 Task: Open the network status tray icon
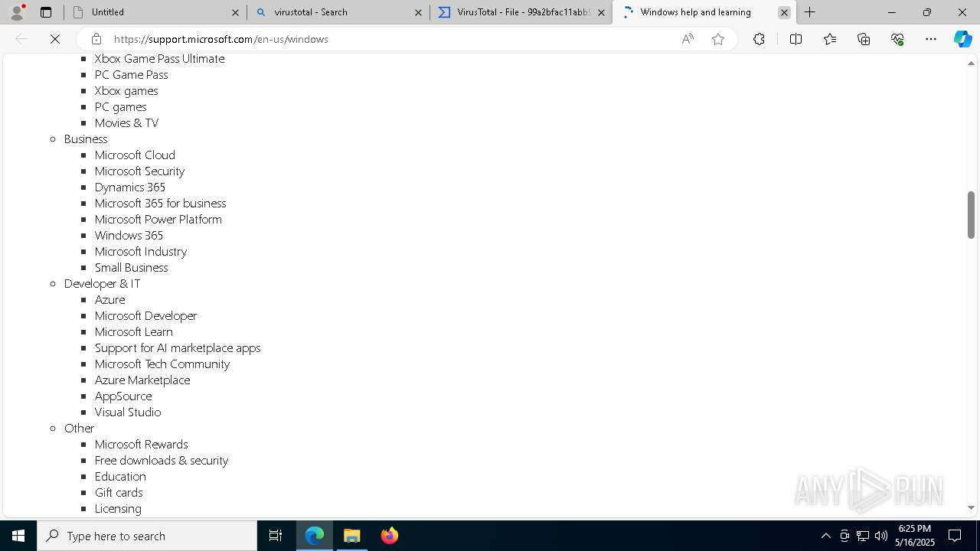click(x=863, y=536)
